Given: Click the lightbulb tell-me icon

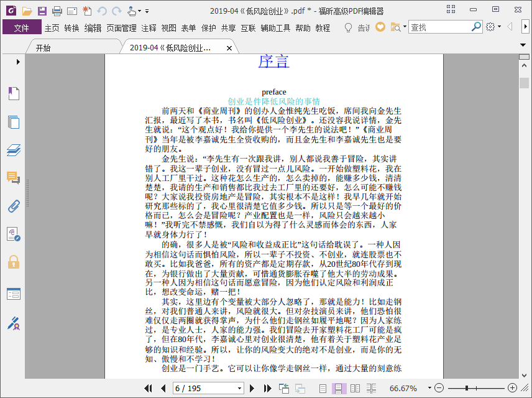Looking at the screenshot, I should (348, 27).
